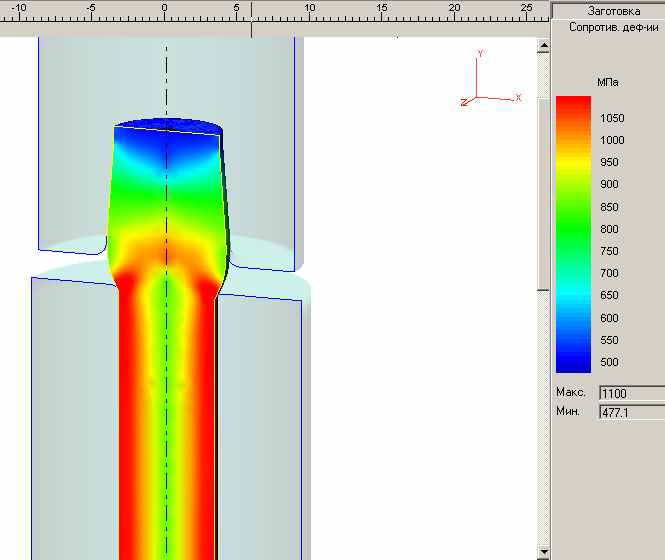Click the Мин. value field showing 477.1
Image resolution: width=665 pixels, height=560 pixels.
(x=632, y=412)
